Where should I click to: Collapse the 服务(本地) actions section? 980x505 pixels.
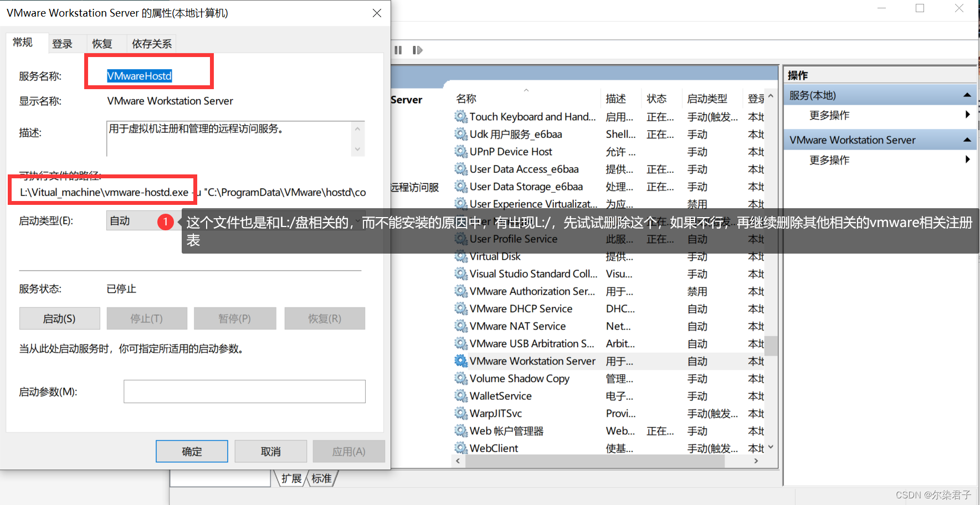tap(967, 95)
